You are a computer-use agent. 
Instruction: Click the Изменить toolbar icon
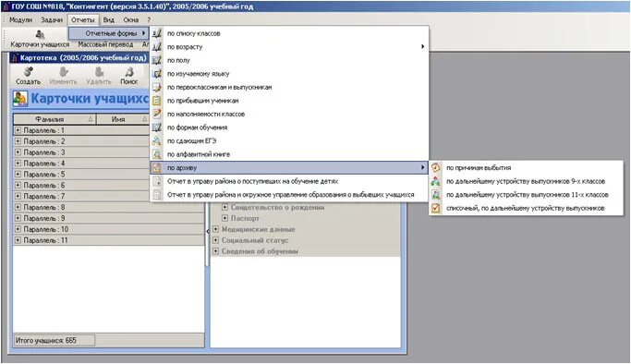[x=64, y=72]
